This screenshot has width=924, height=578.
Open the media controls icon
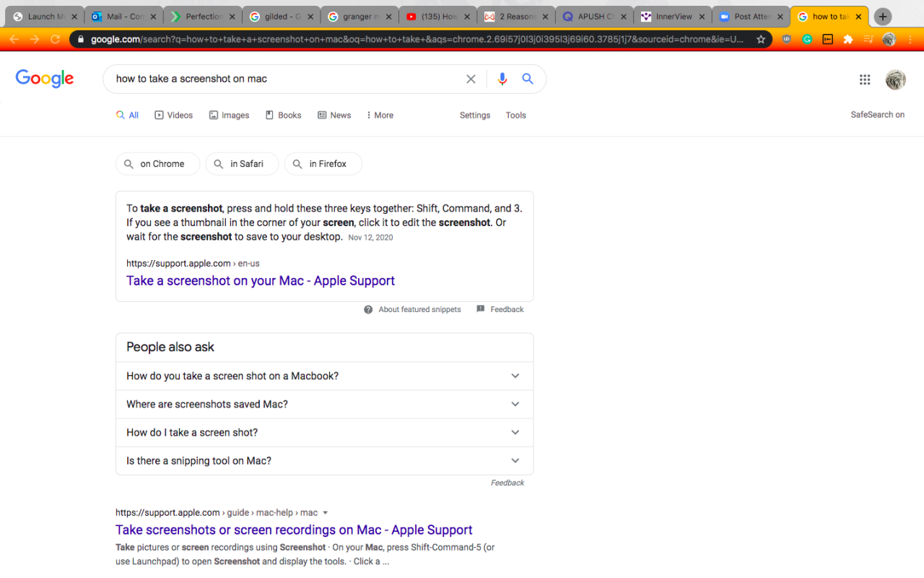[868, 40]
